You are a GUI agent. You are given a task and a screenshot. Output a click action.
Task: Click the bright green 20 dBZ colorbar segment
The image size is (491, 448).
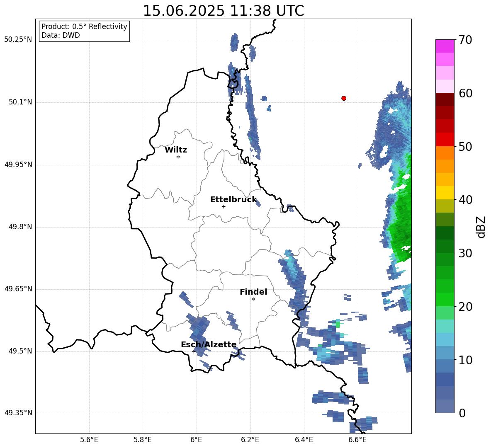[445, 300]
